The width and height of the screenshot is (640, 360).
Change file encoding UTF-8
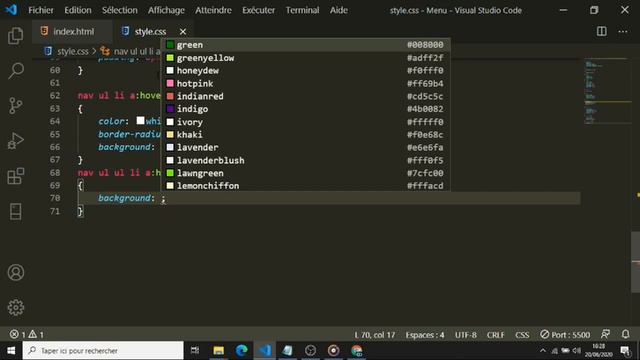466,335
